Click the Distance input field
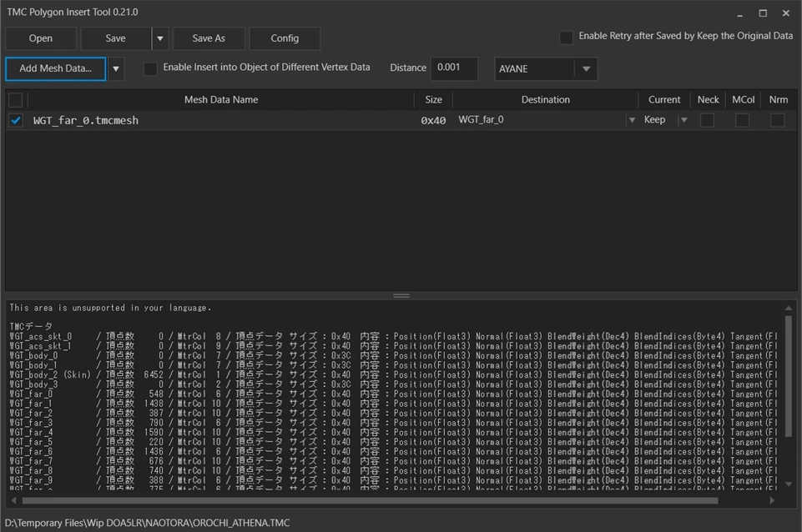This screenshot has width=802, height=532. pyautogui.click(x=454, y=68)
